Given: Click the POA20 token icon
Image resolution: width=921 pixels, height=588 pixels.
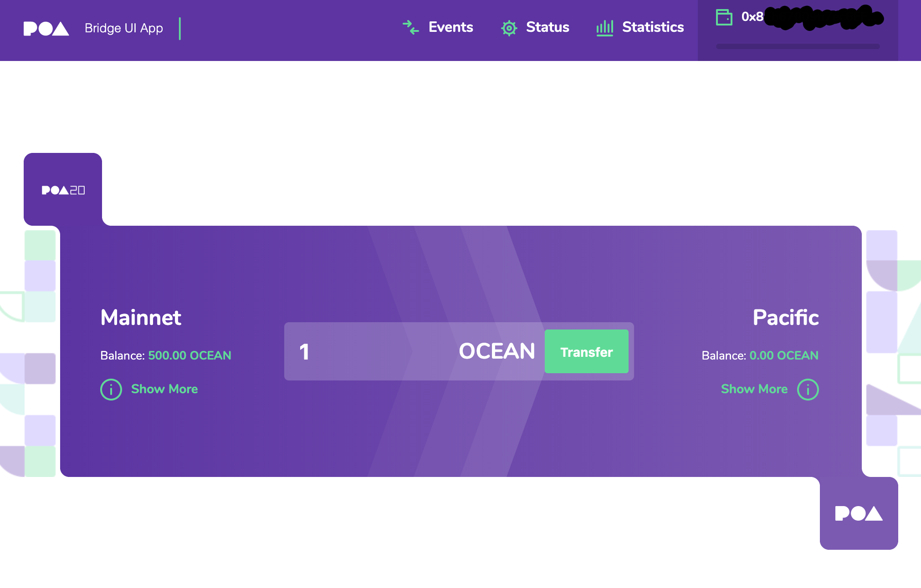Looking at the screenshot, I should [x=62, y=190].
